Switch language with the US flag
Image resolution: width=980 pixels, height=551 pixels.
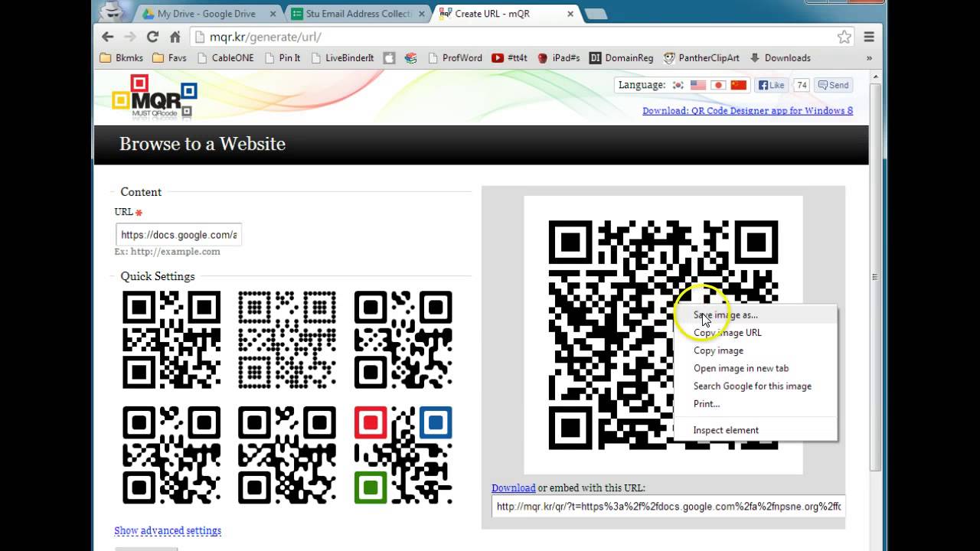pos(697,85)
